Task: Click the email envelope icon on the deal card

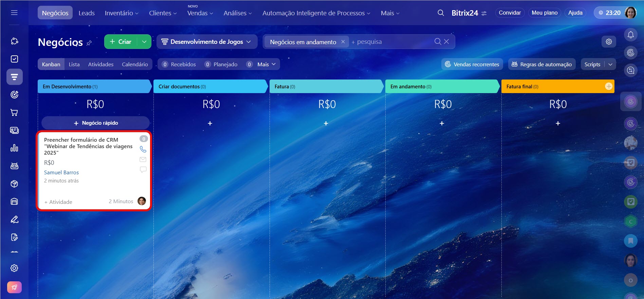Action: pyautogui.click(x=143, y=159)
